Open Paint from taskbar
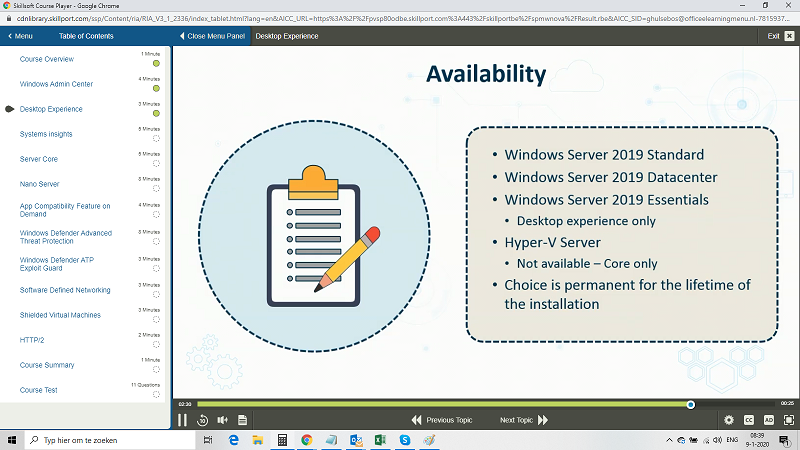This screenshot has width=800, height=450. point(429,440)
